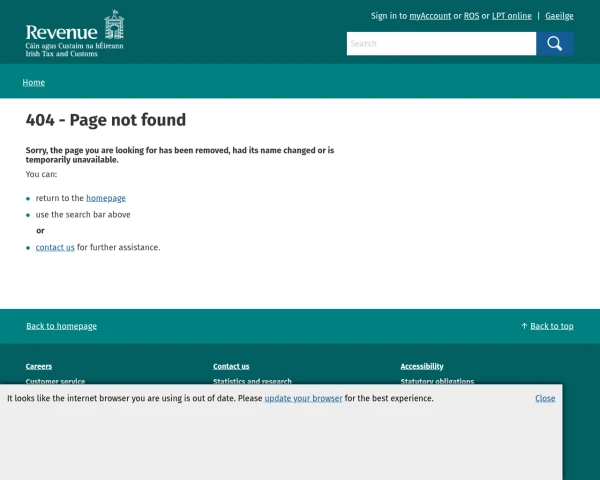Image resolution: width=600 pixels, height=480 pixels.
Task: Jump up using Back to top
Action: 551,326
